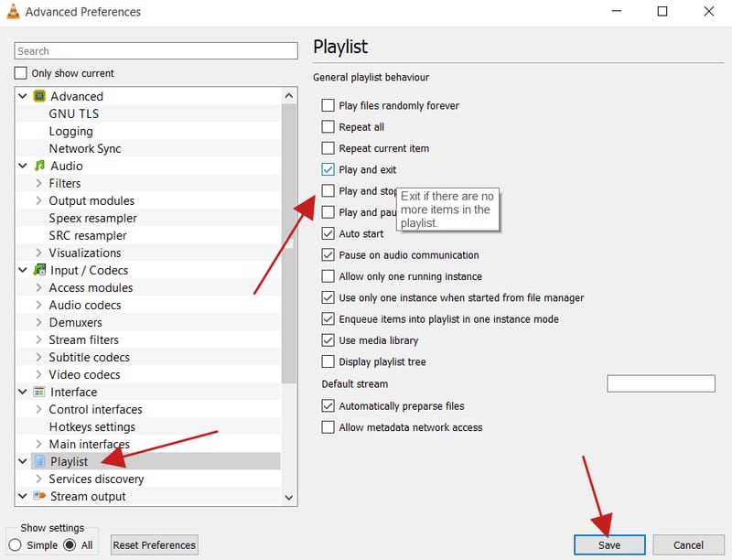Expand the Video codecs node
The width and height of the screenshot is (732, 560).
pyautogui.click(x=39, y=375)
